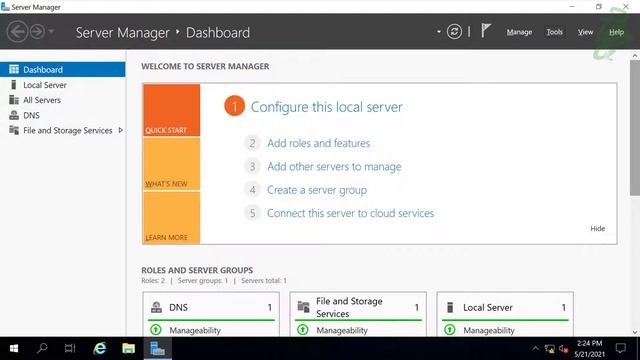Click the Server Manager taskbar icon
Viewport: 640px width, 360px height.
click(x=158, y=348)
